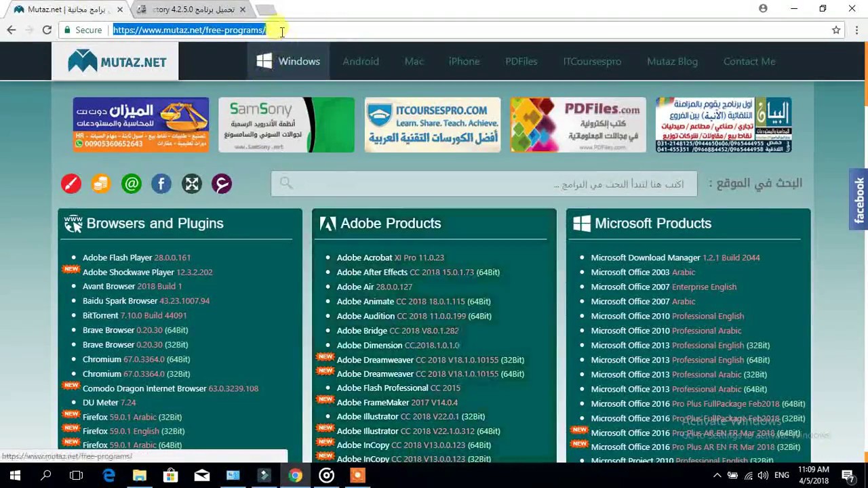Open the Avant Browser link
The image size is (868, 488).
click(x=132, y=286)
